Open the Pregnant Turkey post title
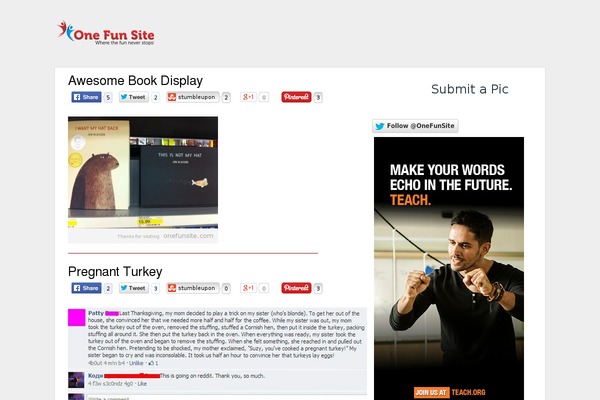Screen dimensions: 600x400 (x=115, y=272)
